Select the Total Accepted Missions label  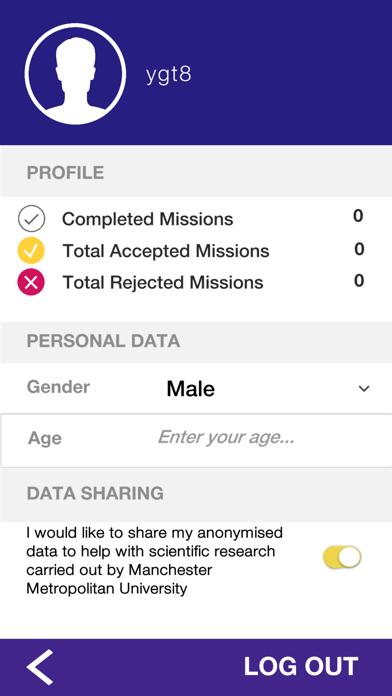166,251
